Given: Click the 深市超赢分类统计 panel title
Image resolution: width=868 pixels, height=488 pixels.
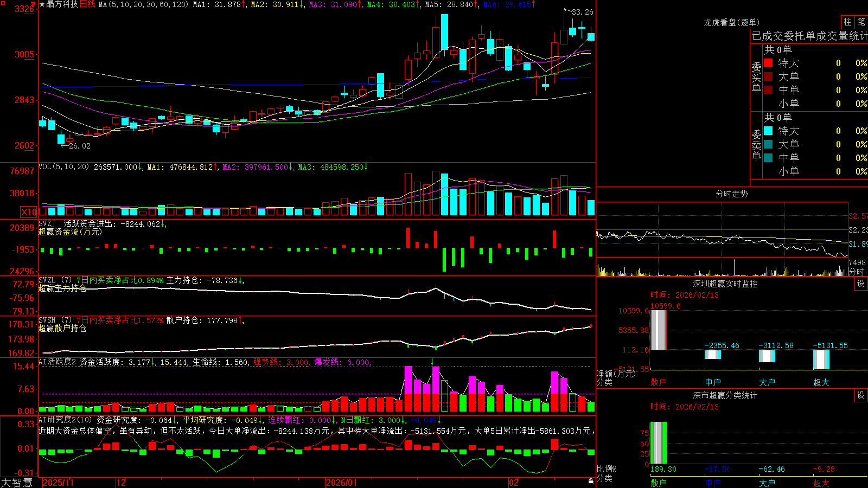Looking at the screenshot, I should 725,395.
